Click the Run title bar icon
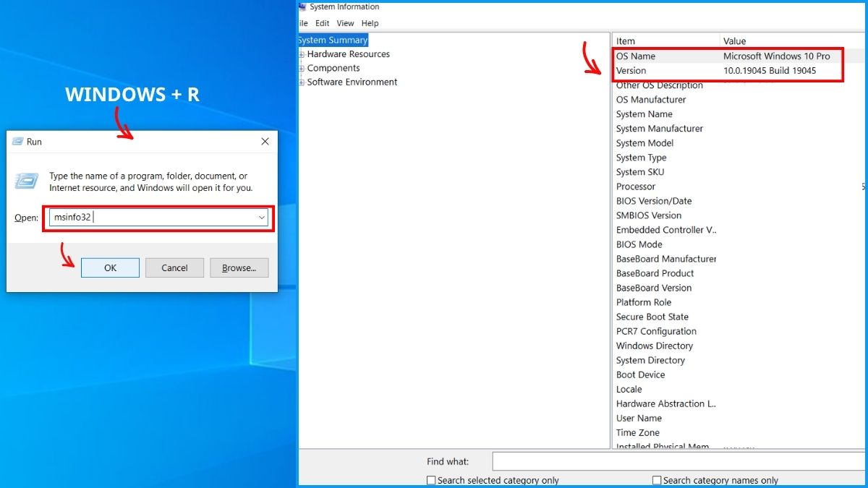This screenshot has width=868, height=488. click(17, 142)
